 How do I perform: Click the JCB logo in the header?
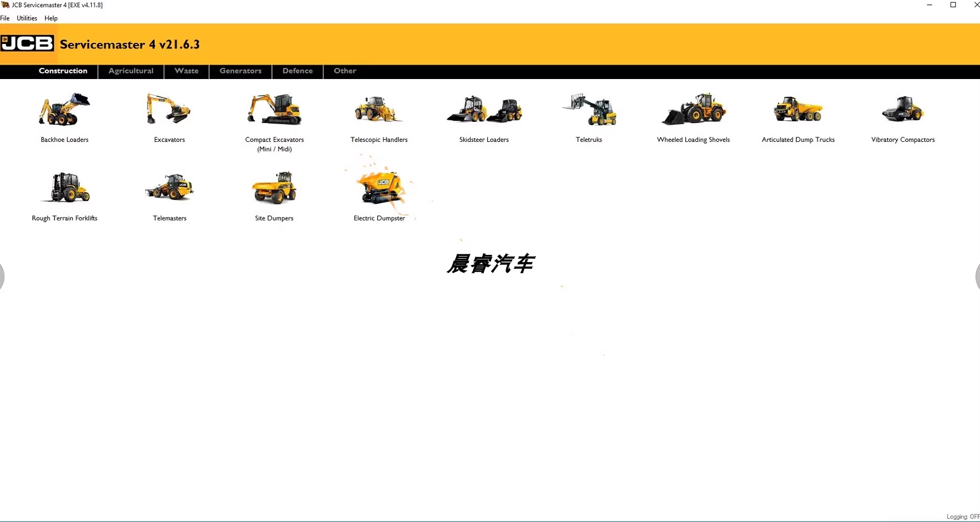point(27,43)
